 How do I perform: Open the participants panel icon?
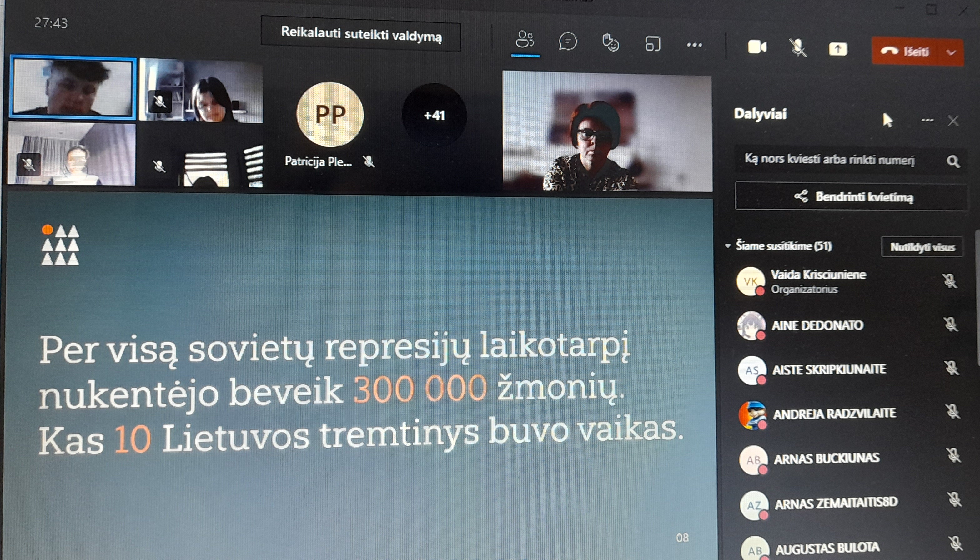click(x=525, y=40)
